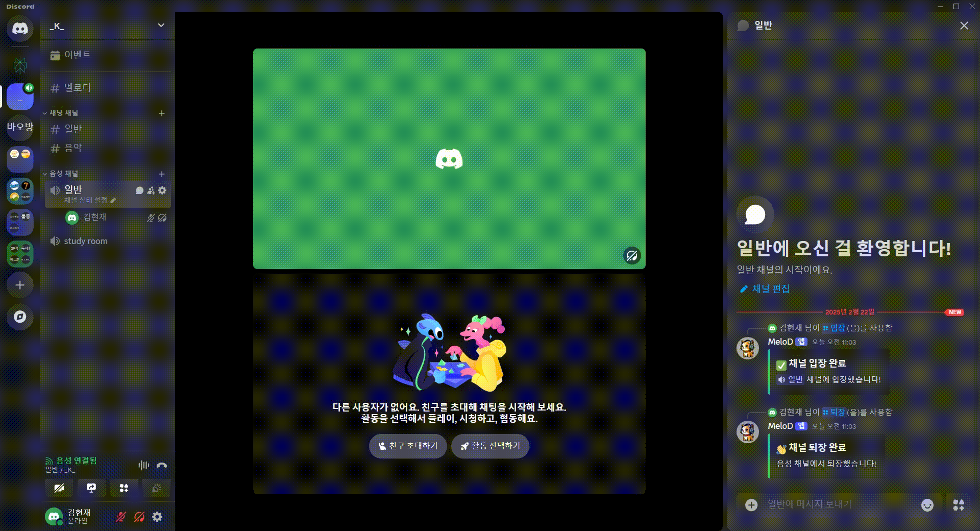Expand the green server folder
This screenshot has width=980, height=531.
[x=20, y=254]
